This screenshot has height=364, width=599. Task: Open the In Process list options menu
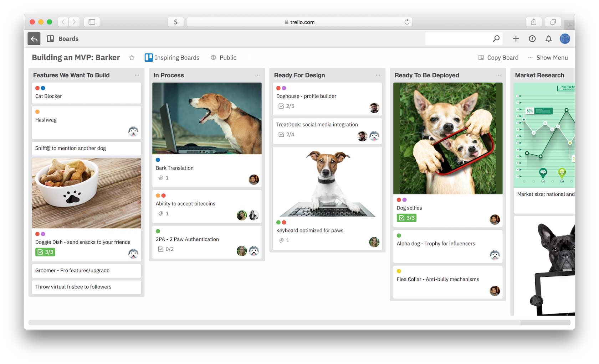pos(257,75)
